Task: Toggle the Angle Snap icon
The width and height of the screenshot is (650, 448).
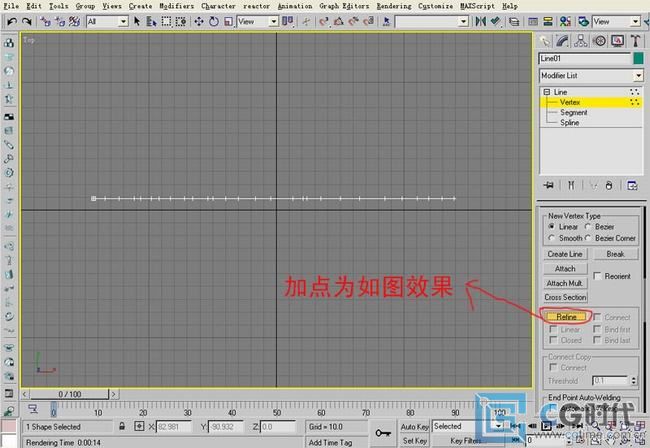Action: (339, 21)
